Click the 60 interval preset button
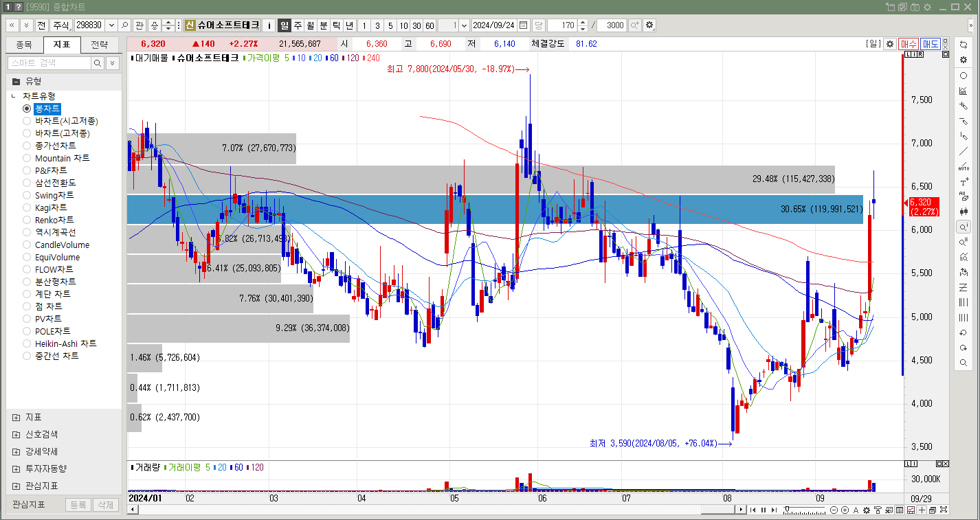 point(430,25)
